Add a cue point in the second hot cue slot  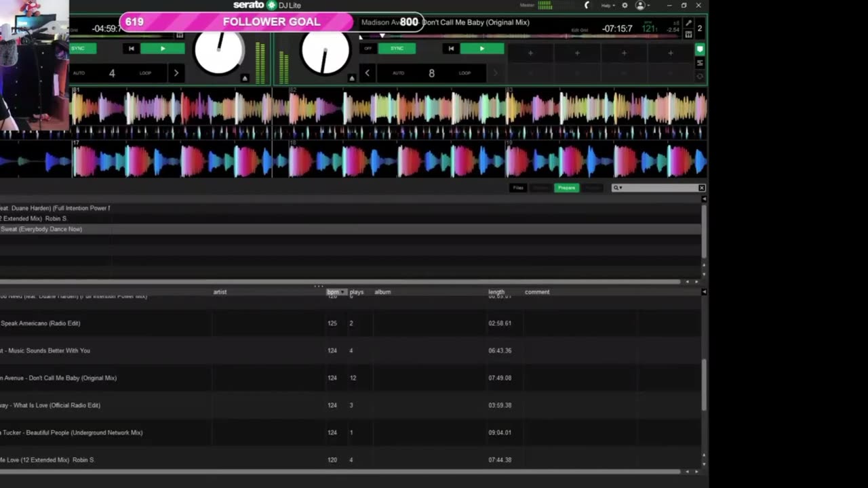[577, 53]
